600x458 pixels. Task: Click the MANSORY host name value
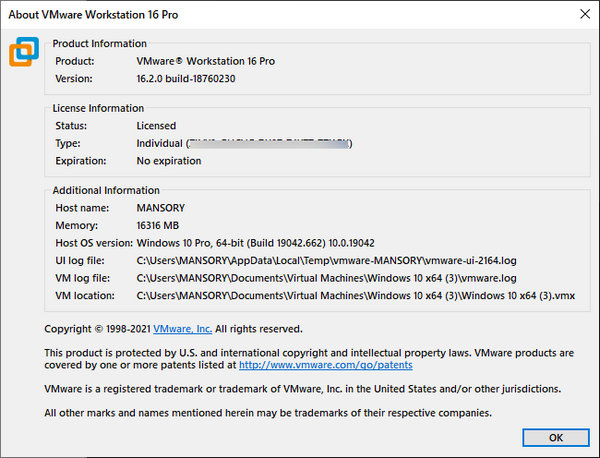pyautogui.click(x=162, y=207)
